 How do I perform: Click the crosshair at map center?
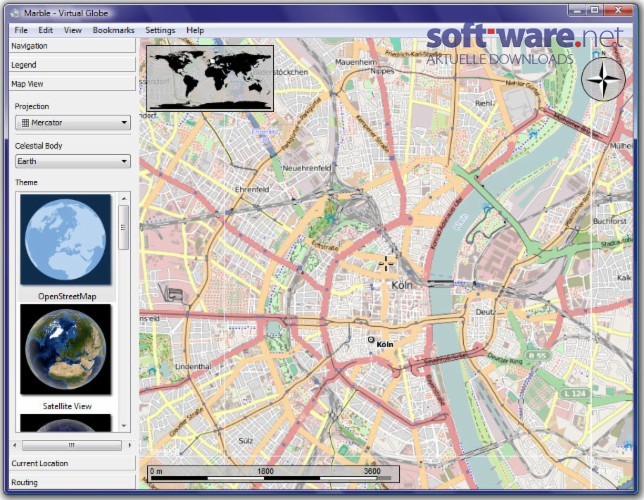pyautogui.click(x=386, y=263)
